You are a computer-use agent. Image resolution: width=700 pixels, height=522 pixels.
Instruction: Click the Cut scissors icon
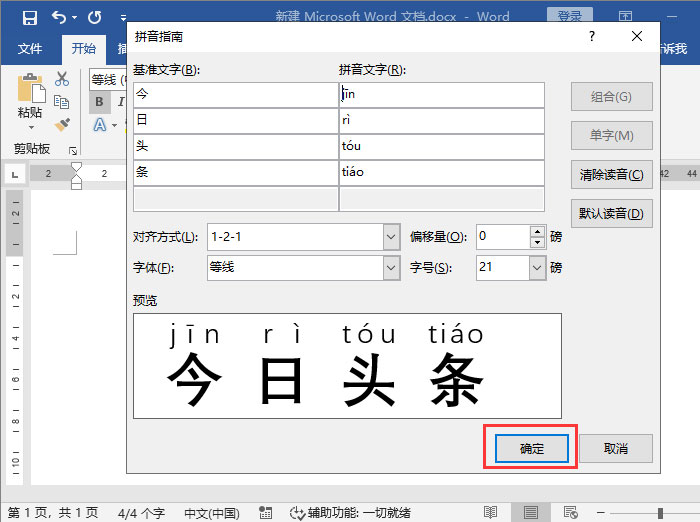tap(62, 79)
